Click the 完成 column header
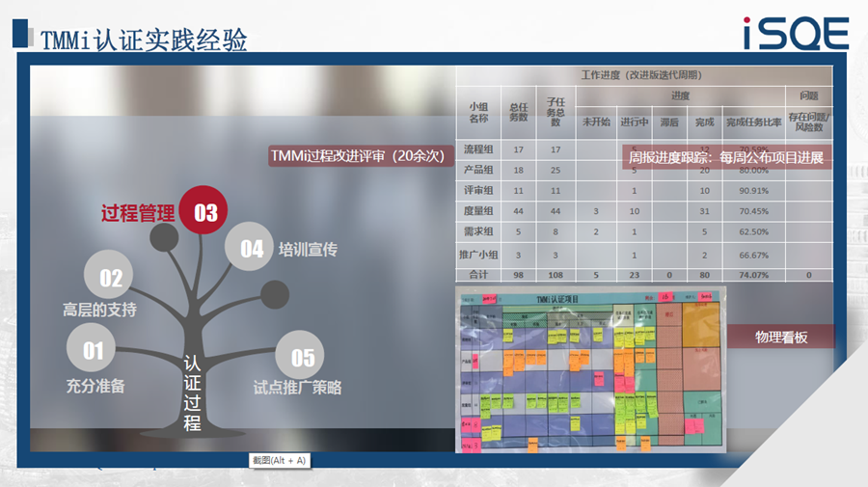This screenshot has width=868, height=487. pyautogui.click(x=704, y=122)
